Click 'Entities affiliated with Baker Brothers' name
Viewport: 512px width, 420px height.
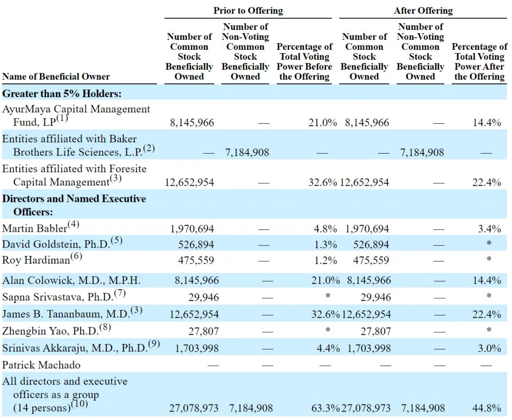tap(78, 146)
